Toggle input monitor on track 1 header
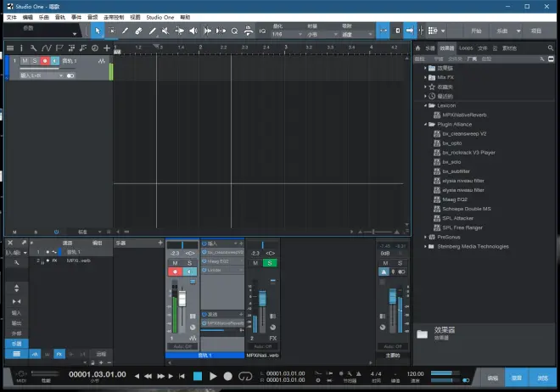This screenshot has width=560, height=392. pos(54,61)
